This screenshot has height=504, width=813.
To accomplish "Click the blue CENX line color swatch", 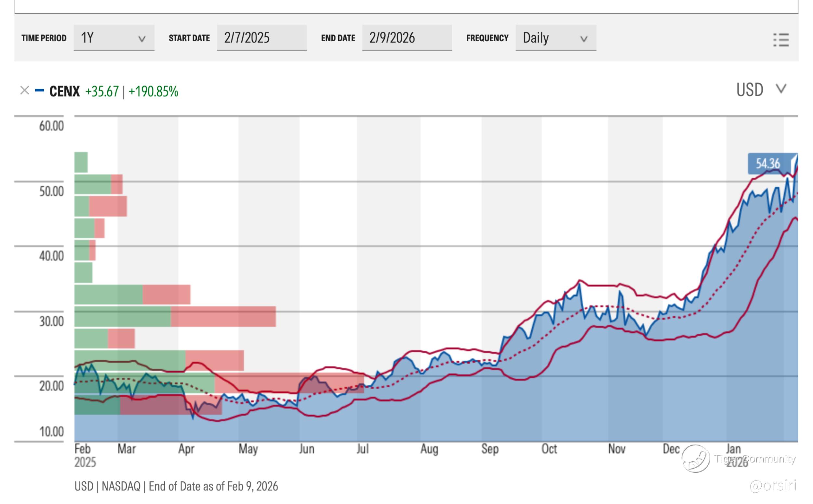I will (x=39, y=90).
